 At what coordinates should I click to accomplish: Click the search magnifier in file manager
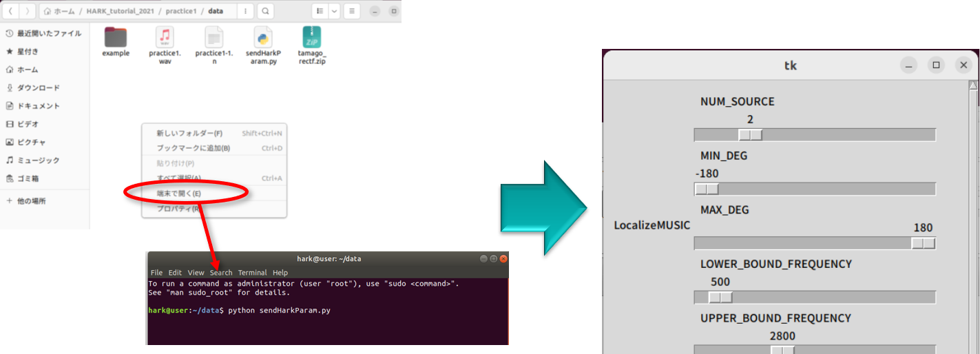click(265, 12)
